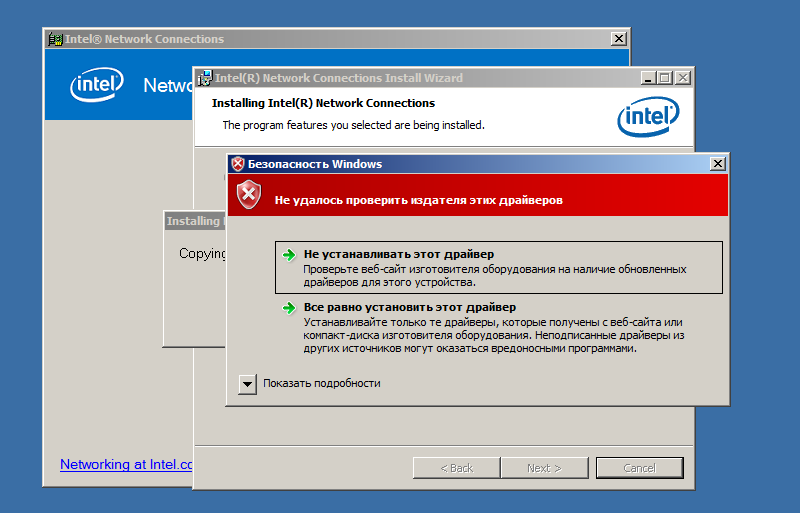
Task: Click the Intel logo in Network Connections banner
Action: tap(97, 84)
